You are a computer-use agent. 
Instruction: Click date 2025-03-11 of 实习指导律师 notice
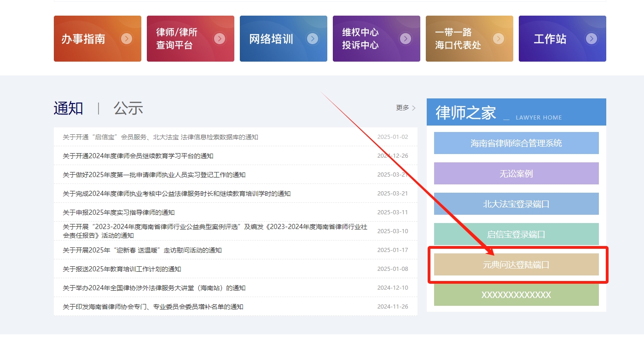click(393, 212)
